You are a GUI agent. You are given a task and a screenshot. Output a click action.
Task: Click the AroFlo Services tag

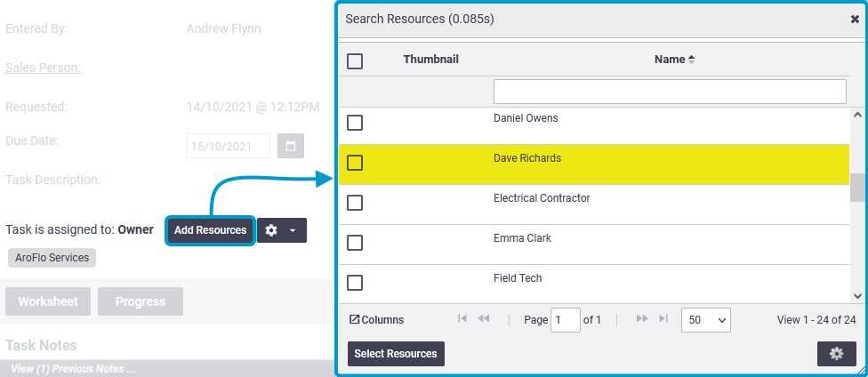pos(52,258)
